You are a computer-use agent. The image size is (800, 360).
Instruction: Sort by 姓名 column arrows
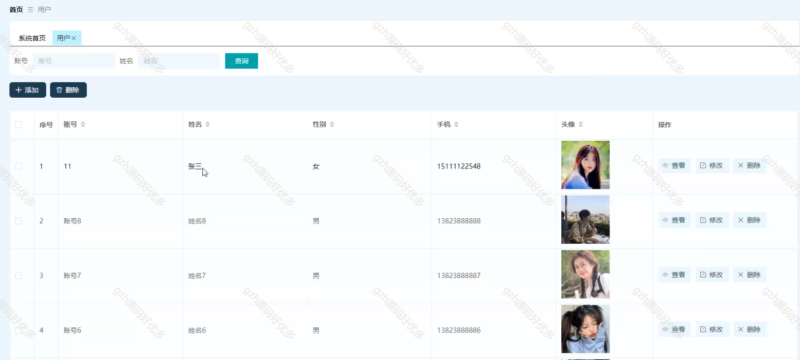[x=208, y=124]
